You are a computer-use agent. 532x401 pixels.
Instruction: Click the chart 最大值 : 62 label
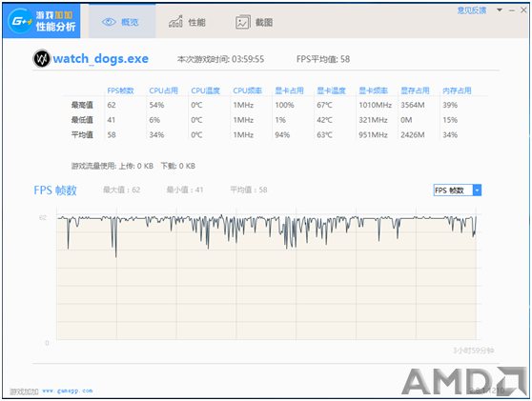coord(122,190)
